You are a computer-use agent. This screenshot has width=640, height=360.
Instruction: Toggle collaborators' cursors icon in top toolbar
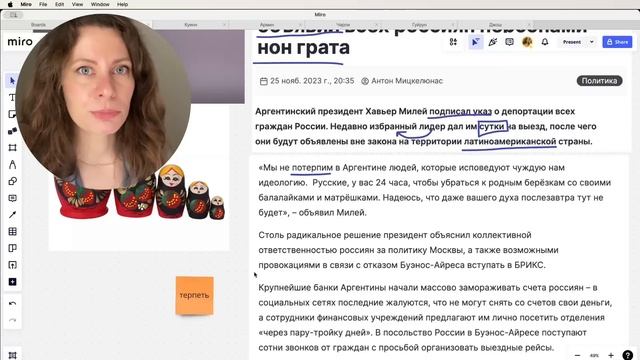coord(475,42)
